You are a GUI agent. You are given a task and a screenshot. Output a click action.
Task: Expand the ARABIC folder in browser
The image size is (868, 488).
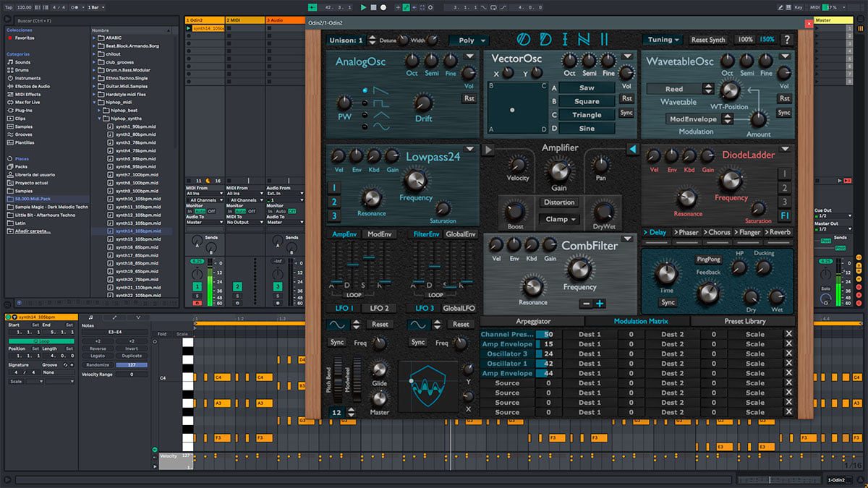tap(95, 38)
